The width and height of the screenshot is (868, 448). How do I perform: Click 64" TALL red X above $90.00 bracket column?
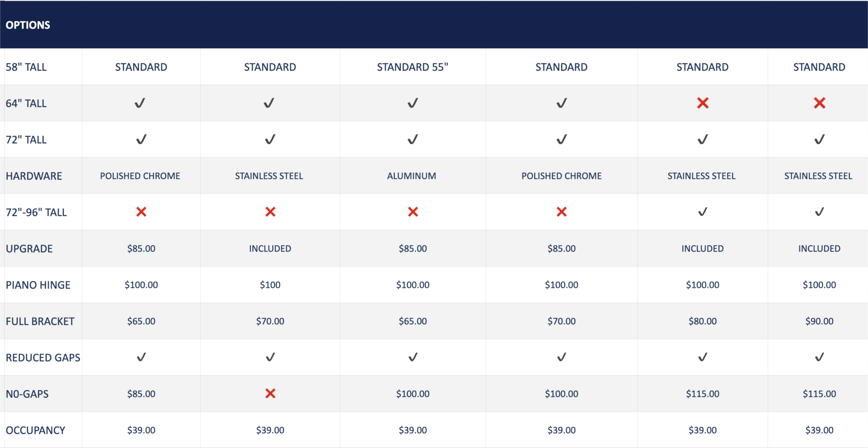[x=819, y=103]
